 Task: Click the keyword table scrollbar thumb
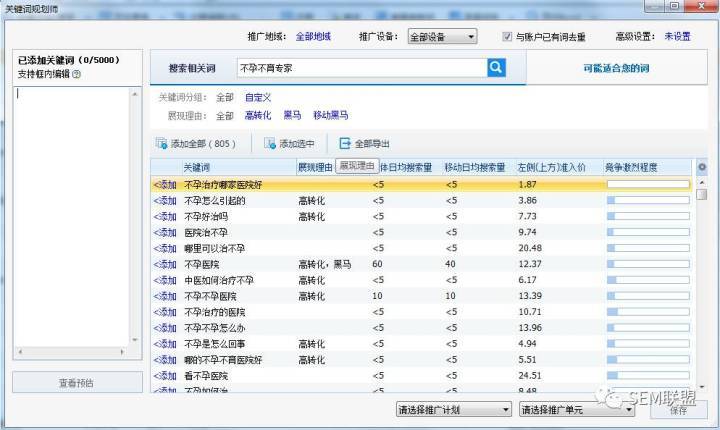click(x=702, y=194)
